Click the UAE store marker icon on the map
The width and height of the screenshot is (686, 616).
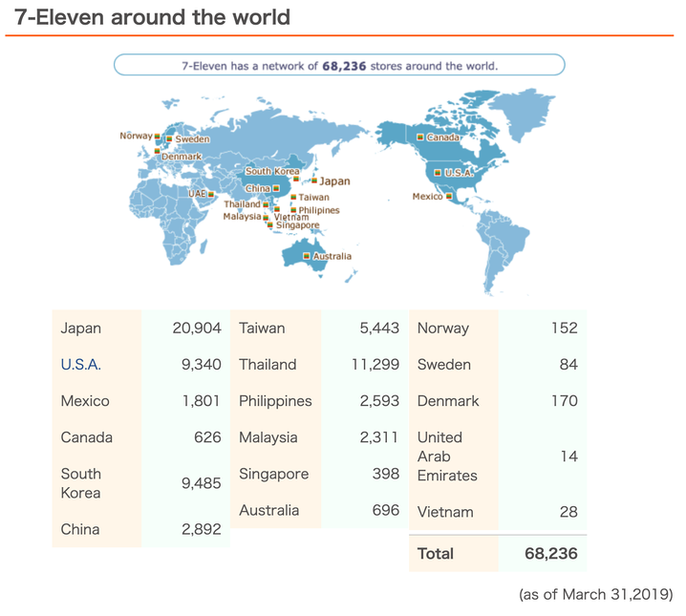pos(211,194)
